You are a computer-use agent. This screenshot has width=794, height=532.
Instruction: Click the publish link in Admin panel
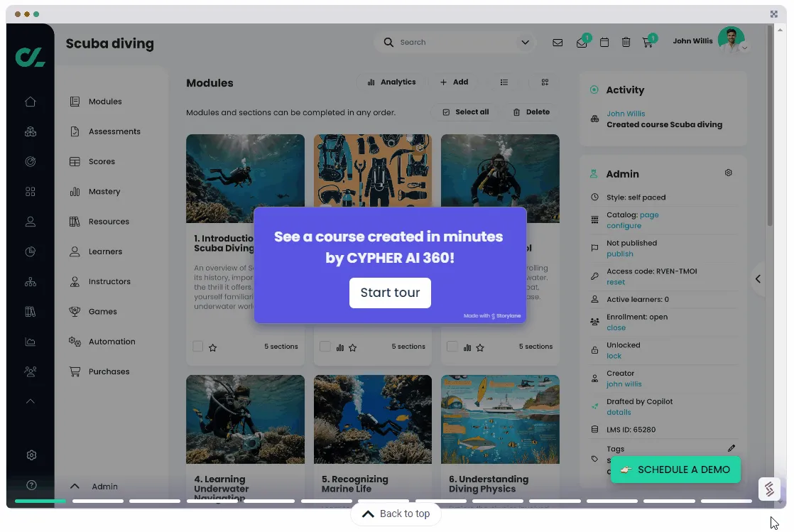tap(619, 254)
